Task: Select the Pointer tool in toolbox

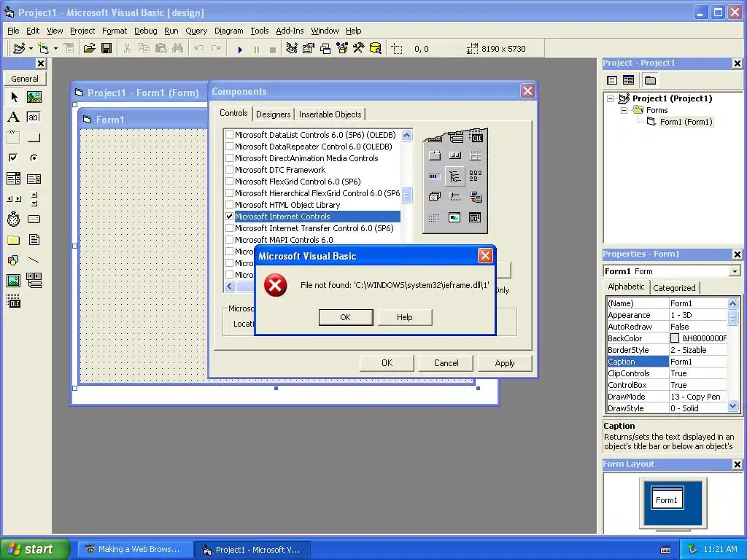Action: click(x=14, y=97)
